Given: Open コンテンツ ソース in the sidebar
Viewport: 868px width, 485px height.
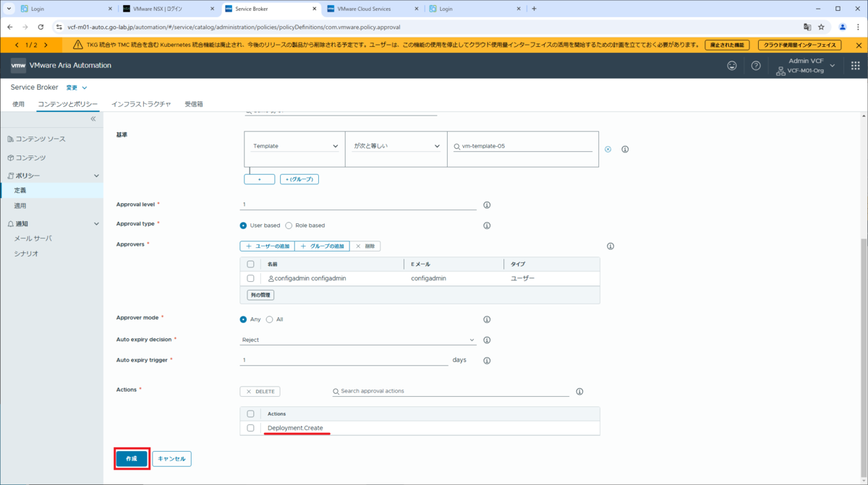Looking at the screenshot, I should point(41,139).
